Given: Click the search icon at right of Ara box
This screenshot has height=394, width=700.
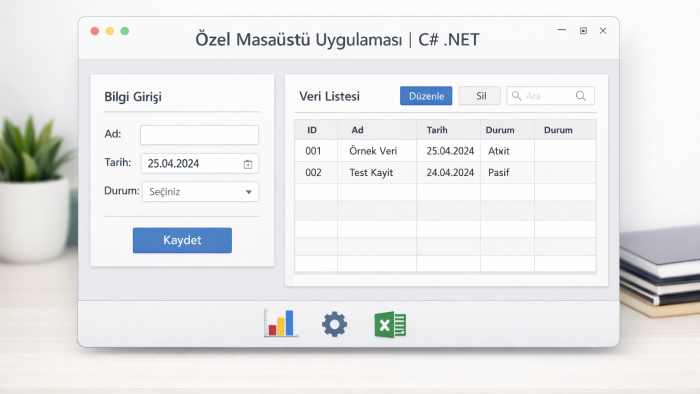Looking at the screenshot, I should click(x=581, y=95).
